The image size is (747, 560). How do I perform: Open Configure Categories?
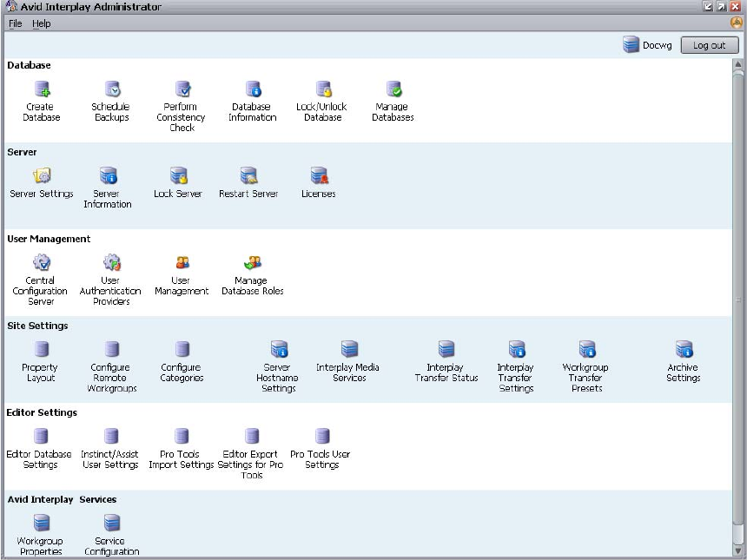click(182, 361)
